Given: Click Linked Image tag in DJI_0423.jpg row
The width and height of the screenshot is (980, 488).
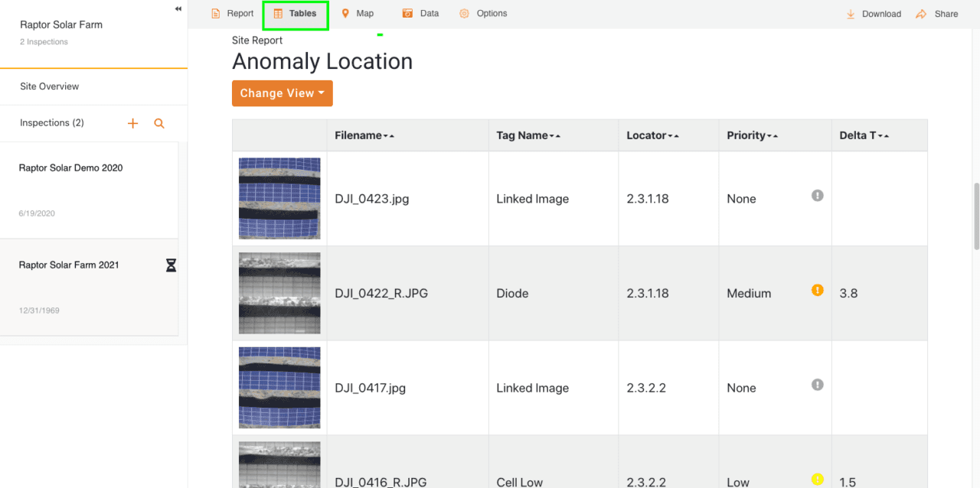Looking at the screenshot, I should [x=532, y=199].
